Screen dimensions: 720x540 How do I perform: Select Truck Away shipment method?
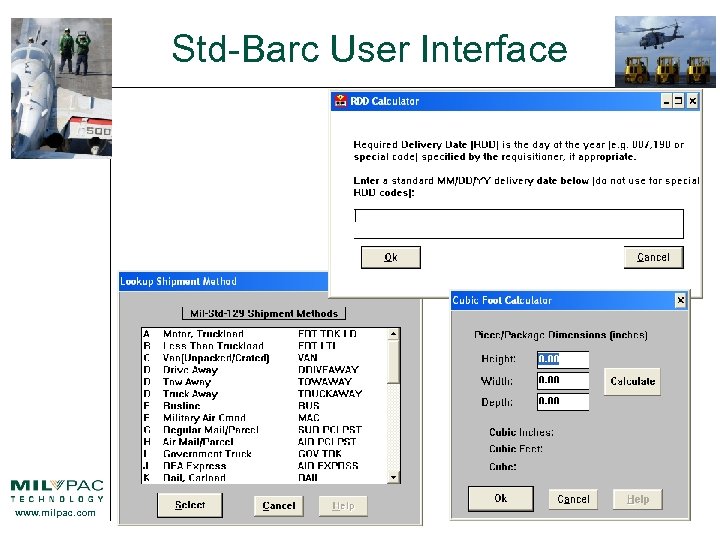coord(265,394)
